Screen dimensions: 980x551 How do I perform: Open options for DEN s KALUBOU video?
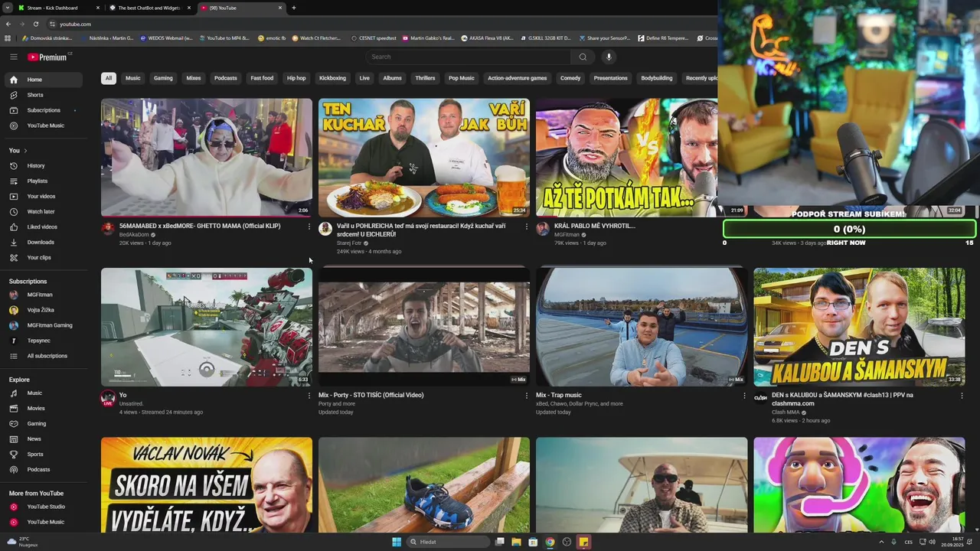click(962, 396)
